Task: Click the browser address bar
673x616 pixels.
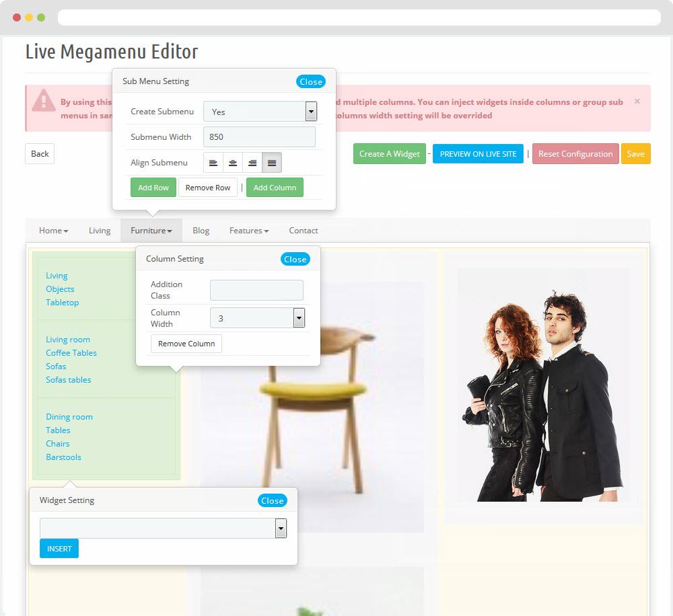Action: coord(359,17)
